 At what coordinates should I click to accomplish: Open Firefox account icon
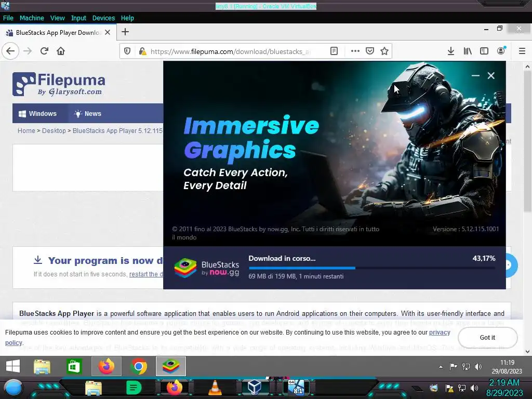tap(501, 51)
